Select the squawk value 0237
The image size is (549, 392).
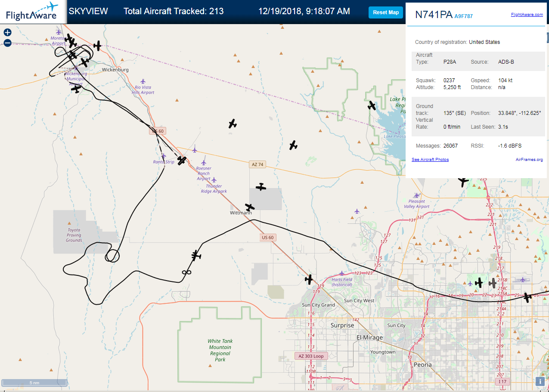449,80
